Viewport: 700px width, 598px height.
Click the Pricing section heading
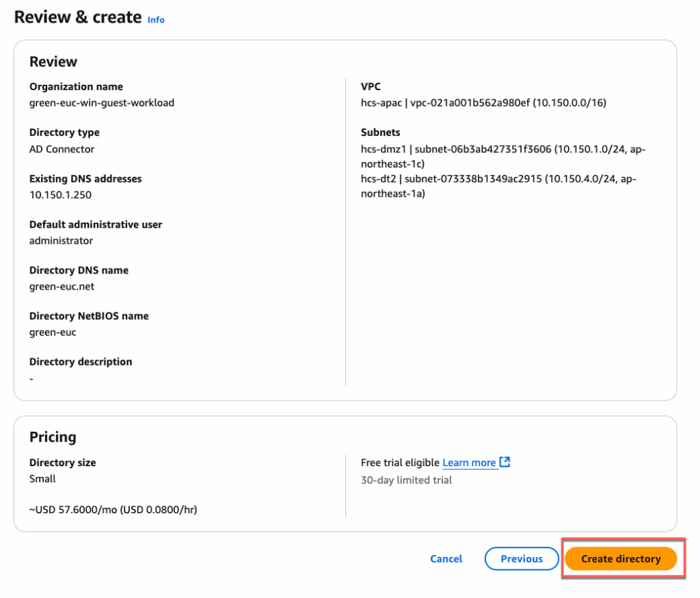click(x=53, y=437)
